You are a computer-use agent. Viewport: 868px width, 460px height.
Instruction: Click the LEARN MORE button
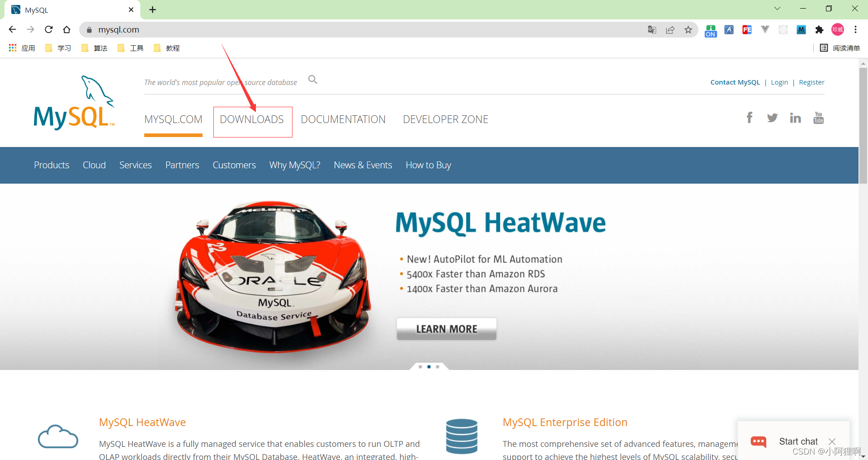click(x=447, y=329)
